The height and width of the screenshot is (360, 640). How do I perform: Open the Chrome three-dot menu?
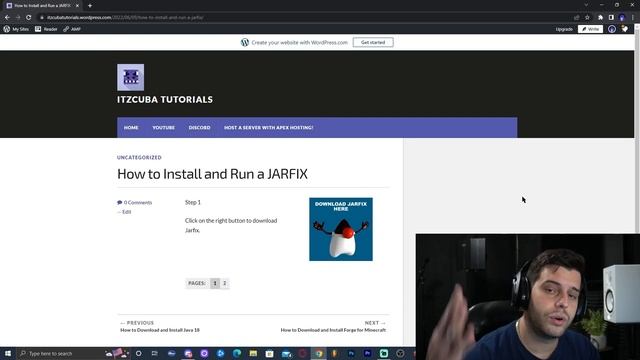(633, 18)
